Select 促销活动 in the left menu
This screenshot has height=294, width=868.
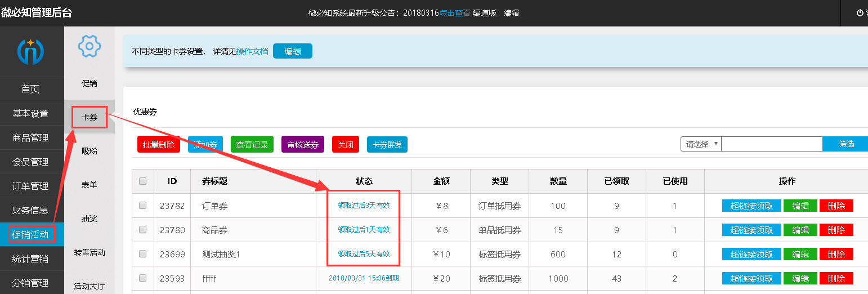click(x=32, y=234)
